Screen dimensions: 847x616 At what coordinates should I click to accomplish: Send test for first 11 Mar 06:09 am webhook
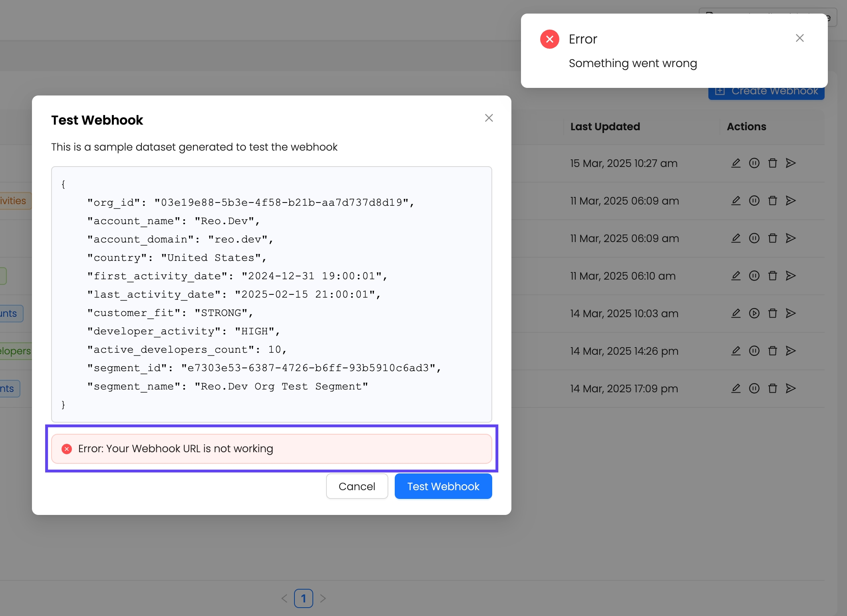point(791,201)
